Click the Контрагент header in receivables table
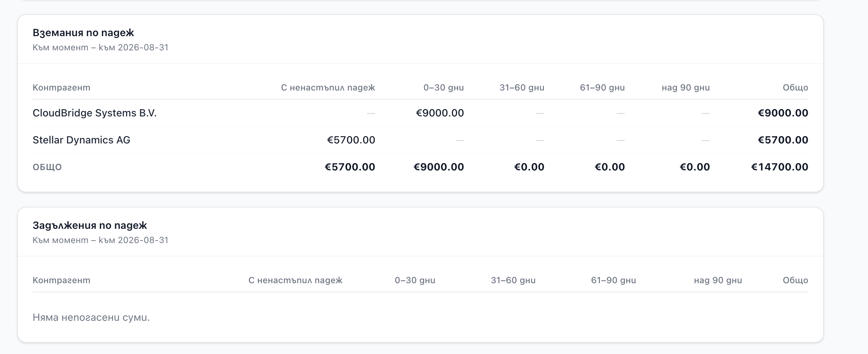 [61, 88]
